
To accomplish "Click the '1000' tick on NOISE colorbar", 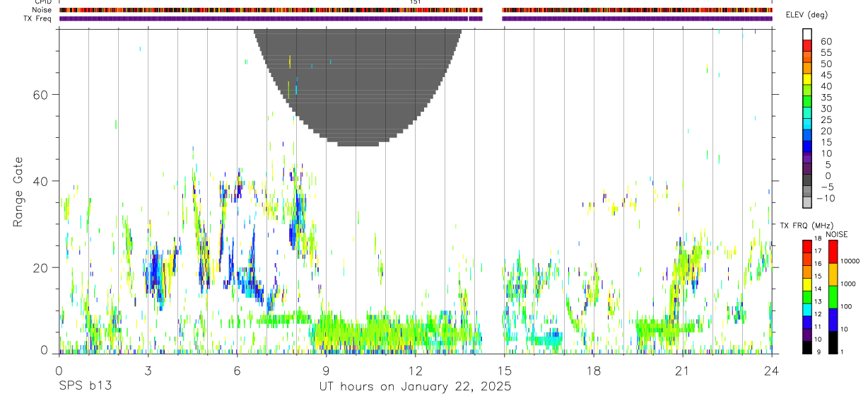I will click(849, 284).
